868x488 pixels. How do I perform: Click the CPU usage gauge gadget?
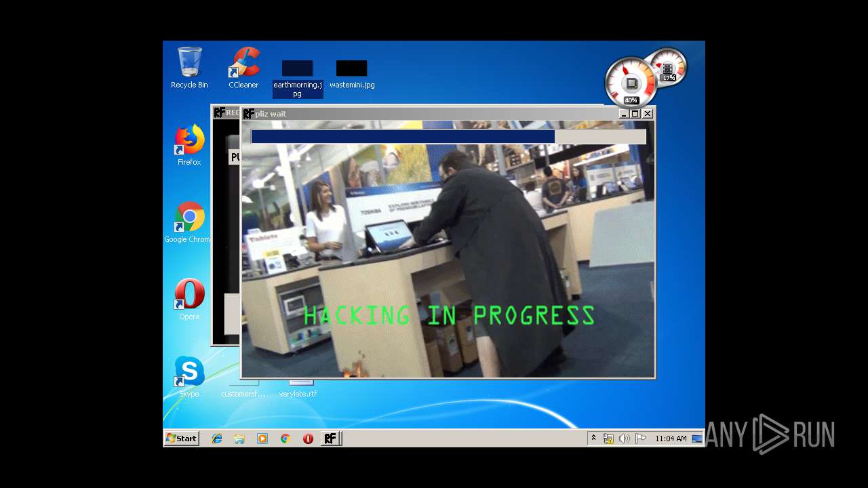[x=631, y=83]
